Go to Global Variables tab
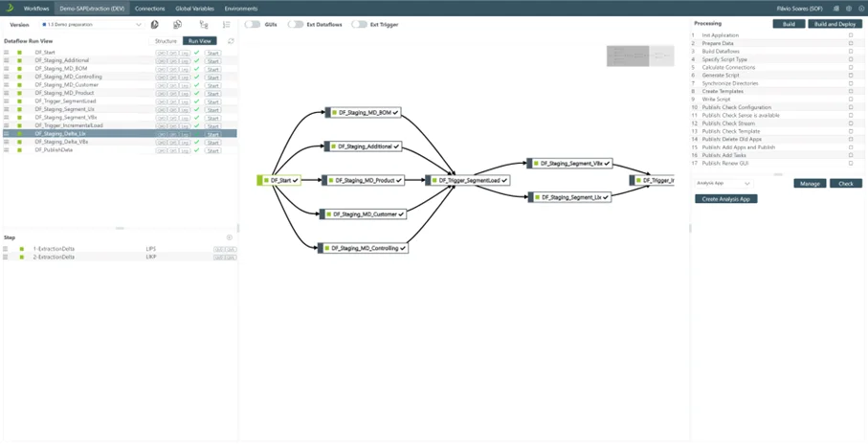Viewport: 868px width, 448px height. click(195, 9)
